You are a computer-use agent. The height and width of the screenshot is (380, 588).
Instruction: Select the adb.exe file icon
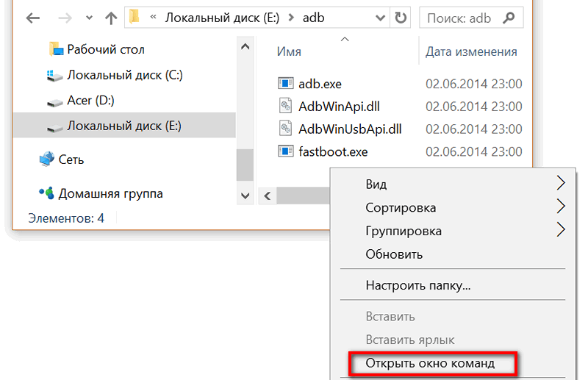[x=286, y=83]
